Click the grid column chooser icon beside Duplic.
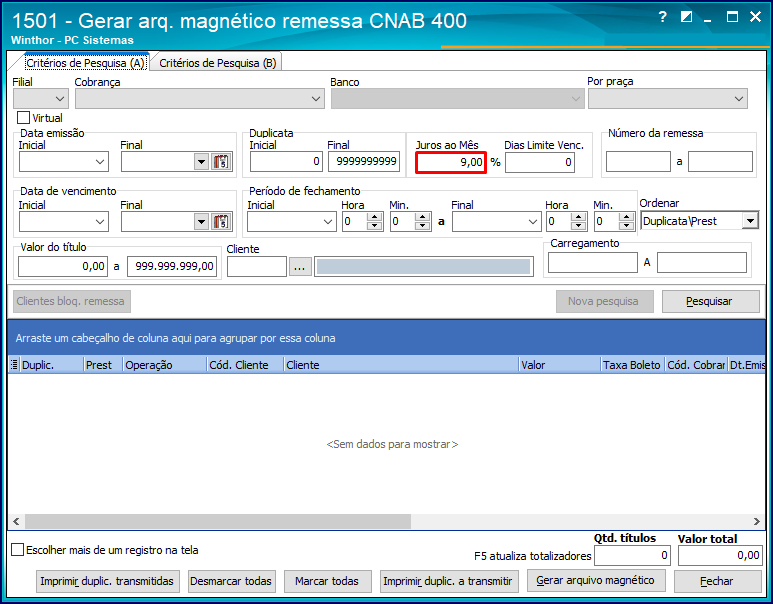This screenshot has width=773, height=604. [x=14, y=365]
